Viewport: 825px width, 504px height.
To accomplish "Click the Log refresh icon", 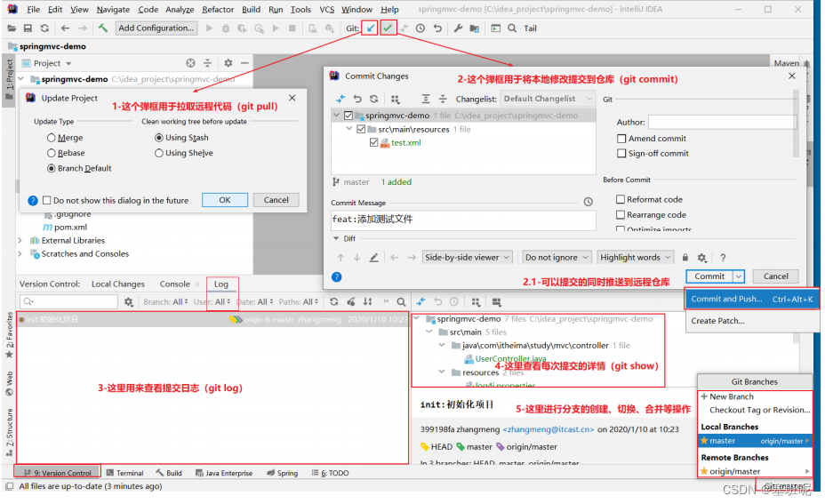I will click(x=334, y=302).
